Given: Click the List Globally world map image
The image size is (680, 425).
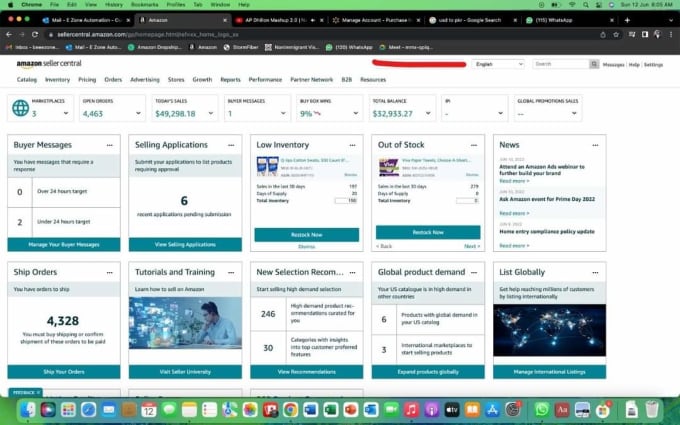Looking at the screenshot, I should (549, 330).
